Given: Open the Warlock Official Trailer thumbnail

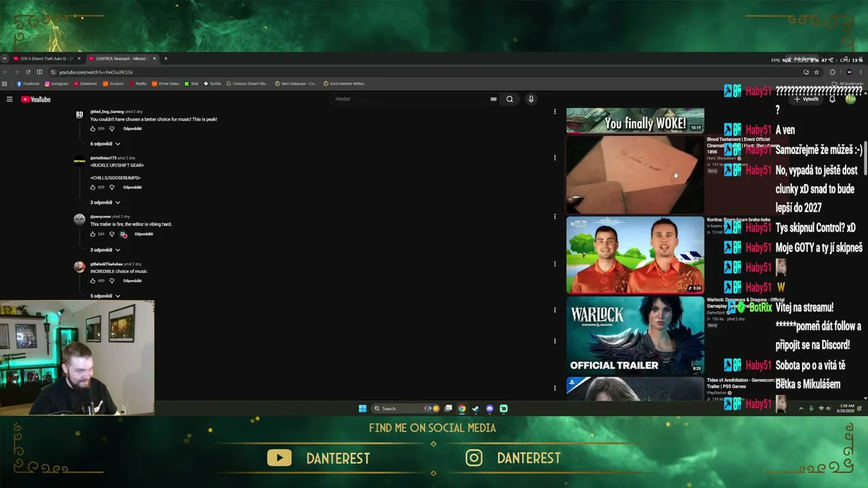Looking at the screenshot, I should tap(635, 335).
